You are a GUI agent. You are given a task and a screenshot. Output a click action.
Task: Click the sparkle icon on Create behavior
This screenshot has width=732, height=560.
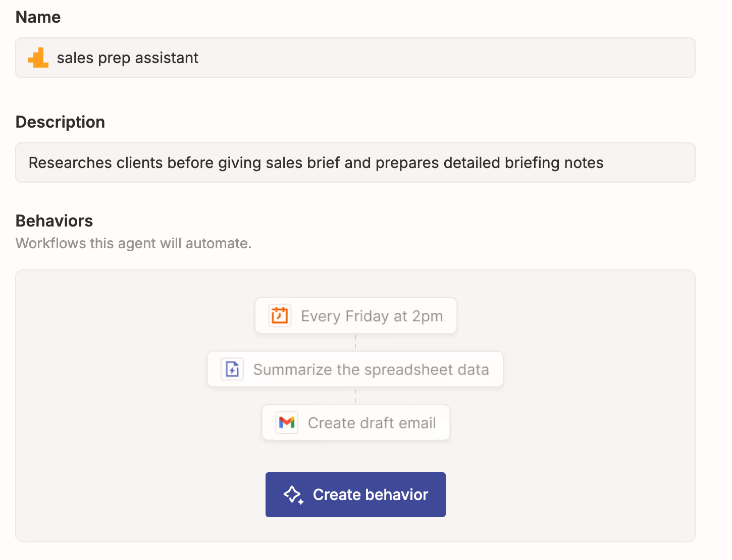[293, 495]
